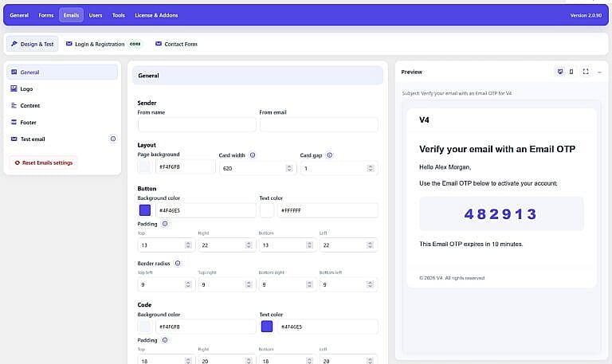Screen dimensions: 612x364
Task: Open the Footer section in sidebar
Action: click(62, 123)
